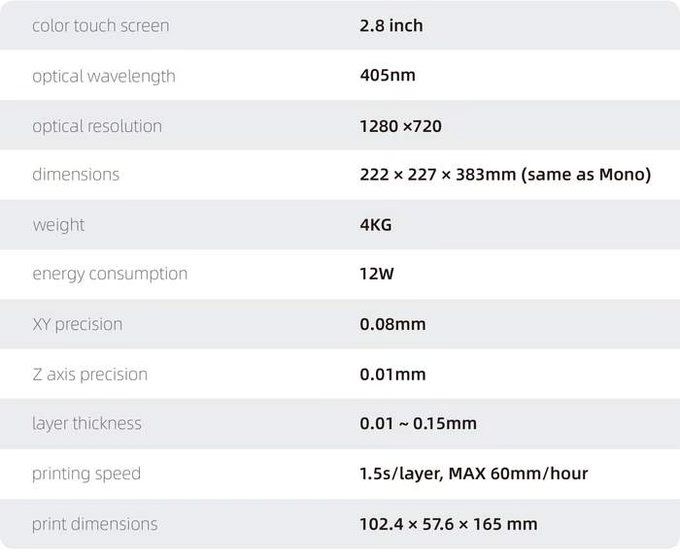Click the 'dimensions' row label
The image size is (680, 555).
click(x=75, y=174)
